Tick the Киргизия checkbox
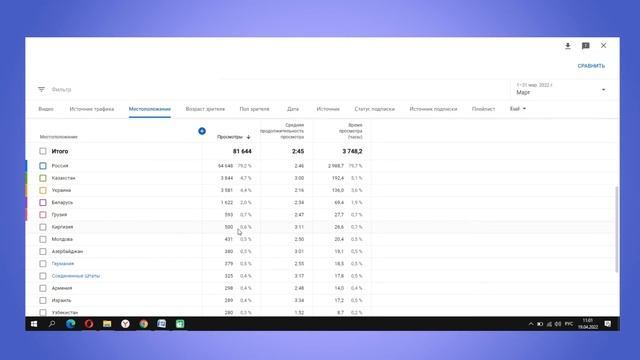The width and height of the screenshot is (640, 360). click(x=43, y=227)
